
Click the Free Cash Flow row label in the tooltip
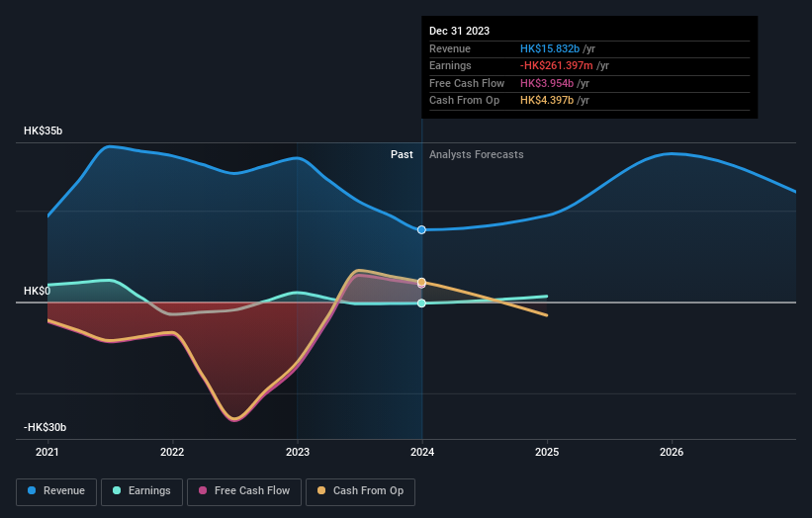467,83
